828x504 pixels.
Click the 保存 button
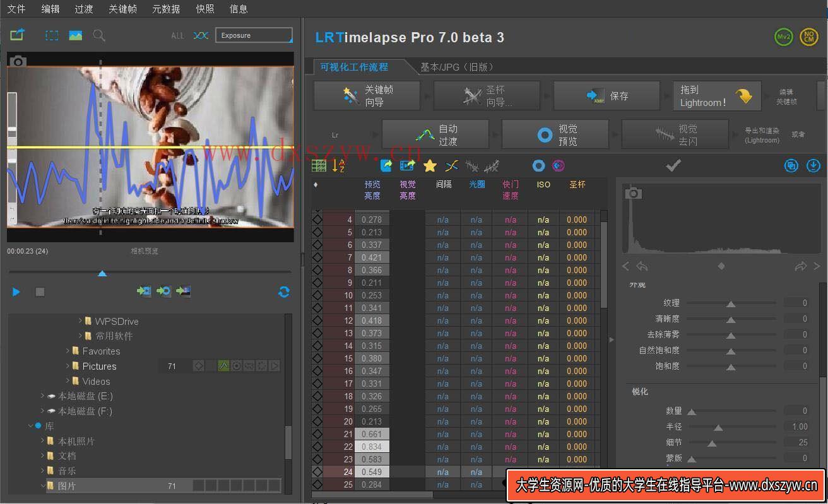pos(606,96)
